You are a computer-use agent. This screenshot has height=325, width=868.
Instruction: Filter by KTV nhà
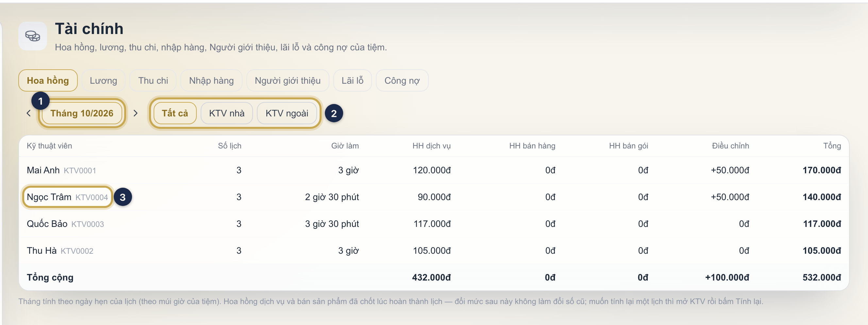[227, 113]
